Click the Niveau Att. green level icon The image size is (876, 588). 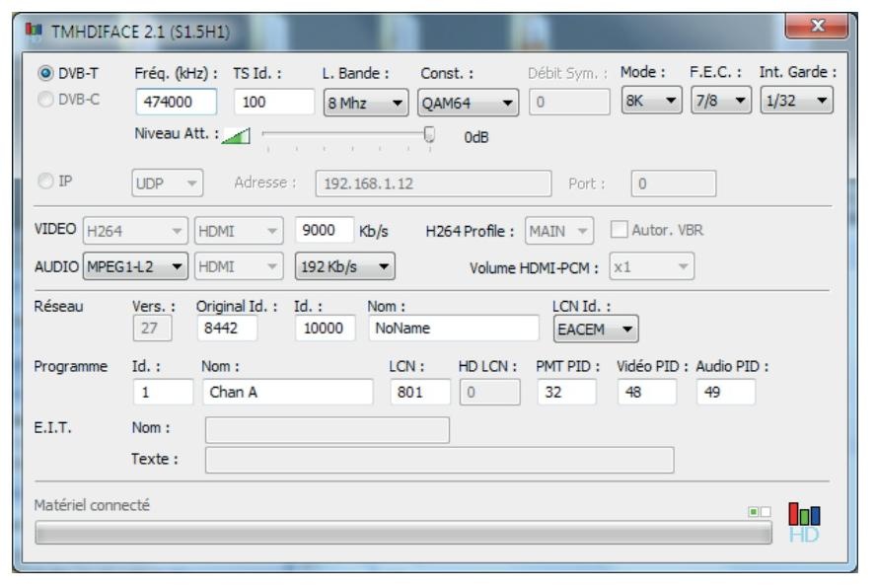[236, 136]
